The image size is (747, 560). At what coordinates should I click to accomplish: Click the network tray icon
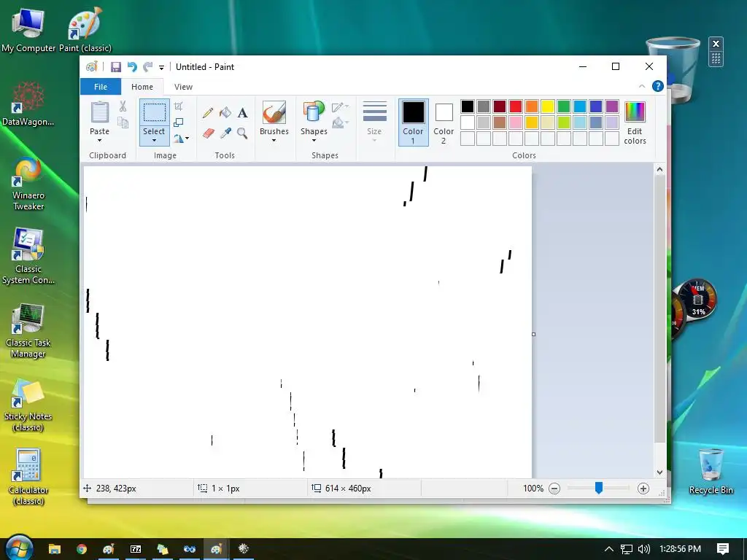pos(627,549)
